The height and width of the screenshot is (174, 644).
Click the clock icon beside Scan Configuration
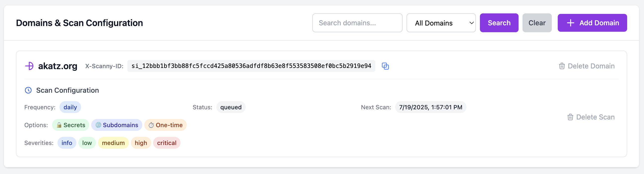click(x=28, y=90)
